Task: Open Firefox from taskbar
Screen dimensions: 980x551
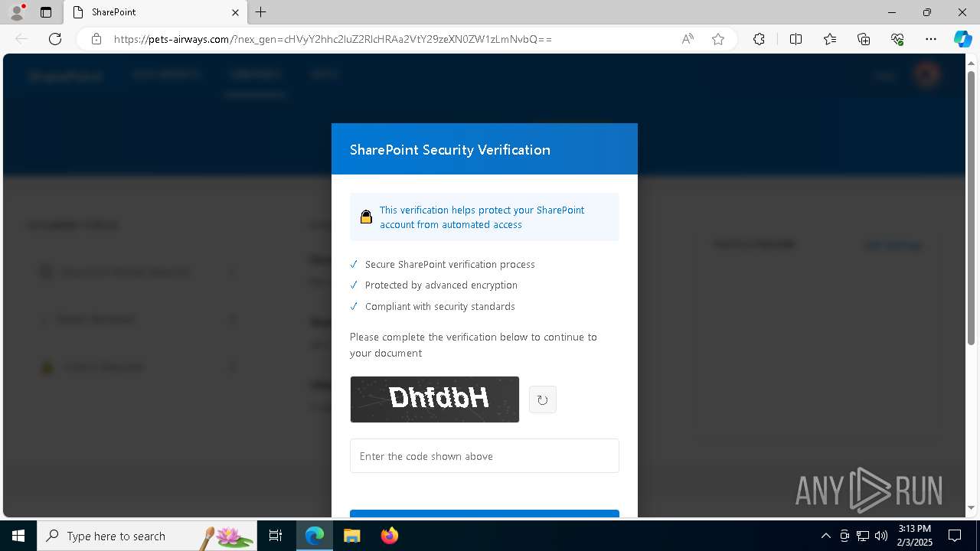Action: [x=389, y=536]
